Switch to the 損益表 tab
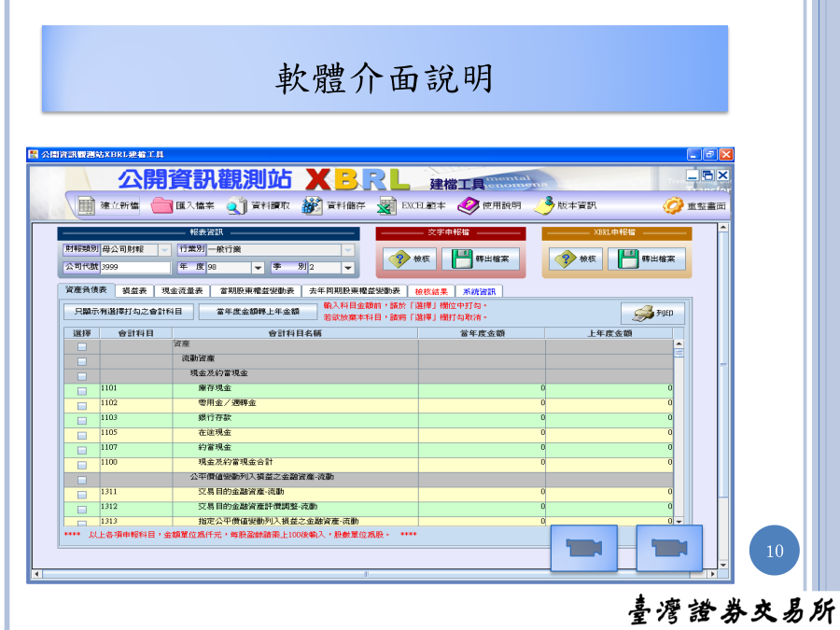This screenshot has height=630, width=840. (x=134, y=291)
